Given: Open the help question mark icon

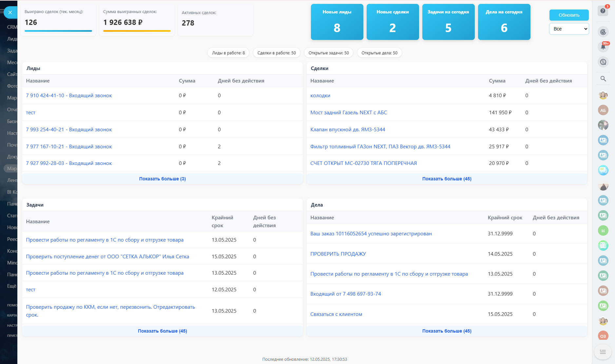Looking at the screenshot, I should (603, 11).
